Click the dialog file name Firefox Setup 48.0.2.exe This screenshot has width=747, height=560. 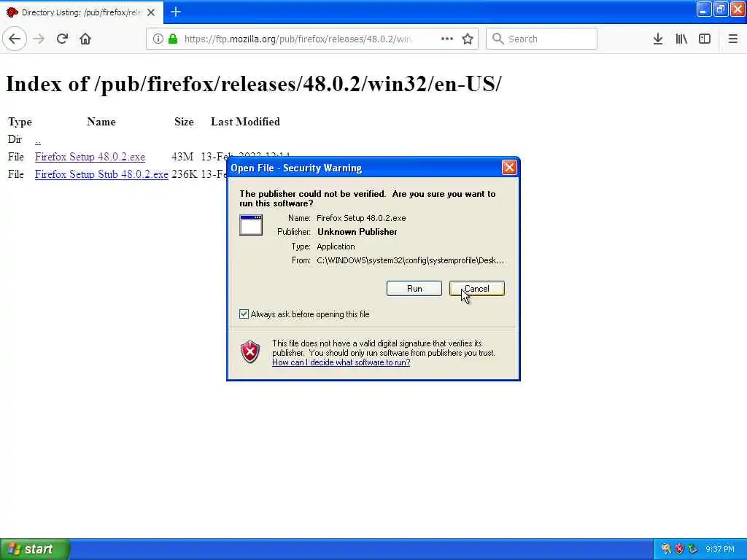[x=361, y=218]
